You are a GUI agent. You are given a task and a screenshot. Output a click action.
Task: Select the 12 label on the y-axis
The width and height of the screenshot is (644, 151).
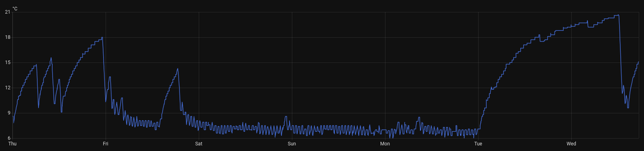8,88
